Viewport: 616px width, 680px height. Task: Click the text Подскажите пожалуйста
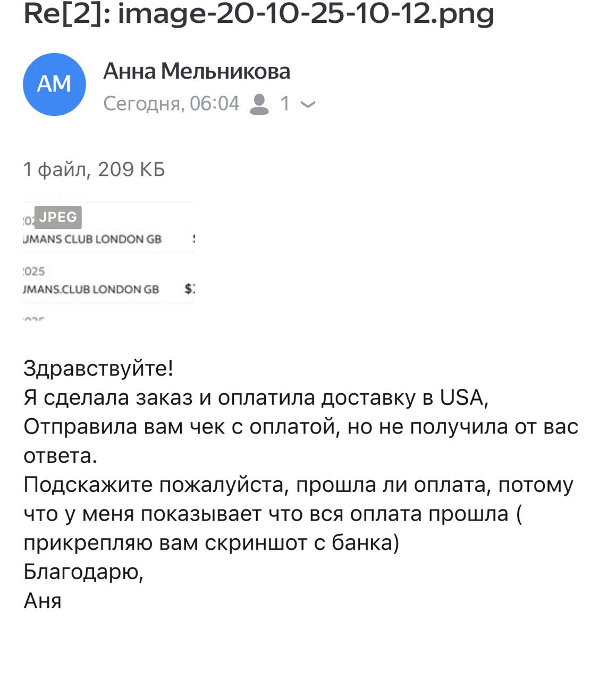coord(157,484)
